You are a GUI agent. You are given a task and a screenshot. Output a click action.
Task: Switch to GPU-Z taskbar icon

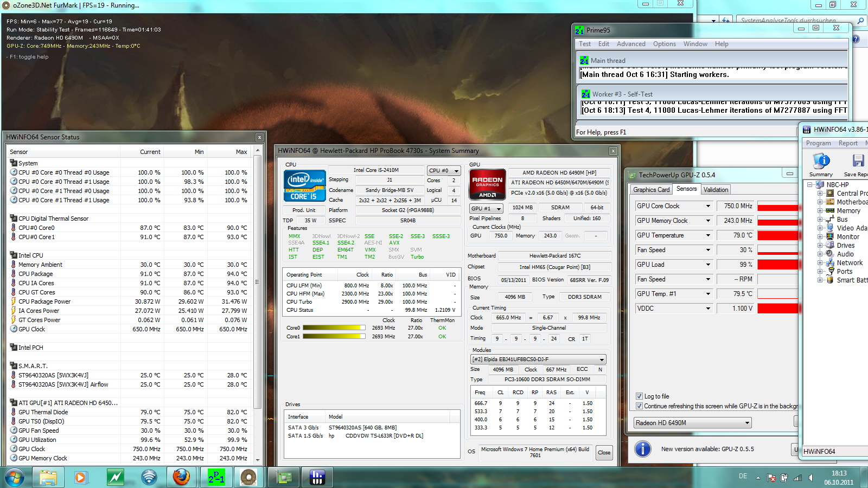284,477
